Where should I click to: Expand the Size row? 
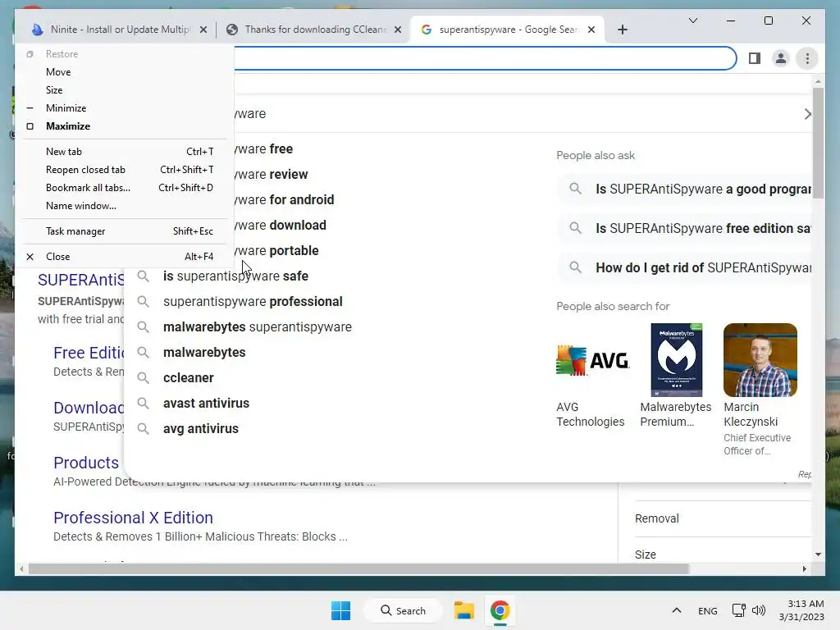(x=723, y=555)
